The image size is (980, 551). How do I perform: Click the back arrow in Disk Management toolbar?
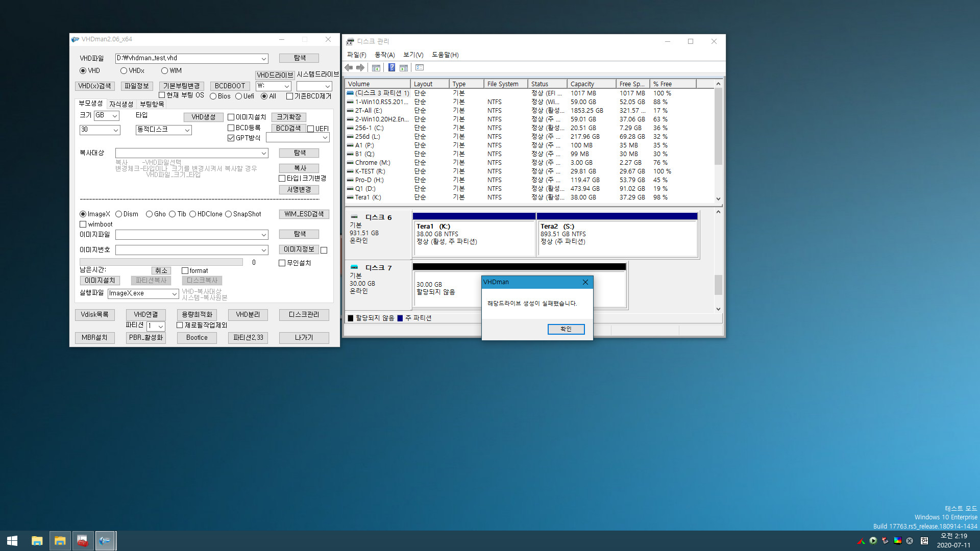349,68
